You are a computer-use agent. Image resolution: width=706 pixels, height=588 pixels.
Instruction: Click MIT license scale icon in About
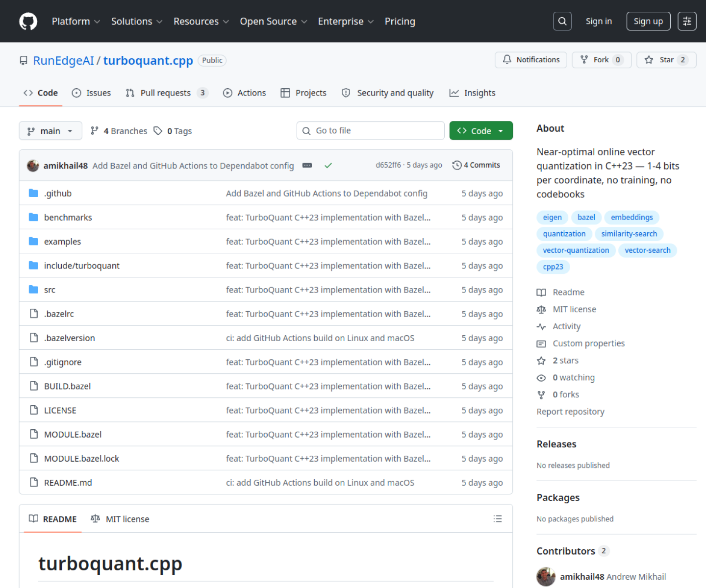pyautogui.click(x=541, y=310)
